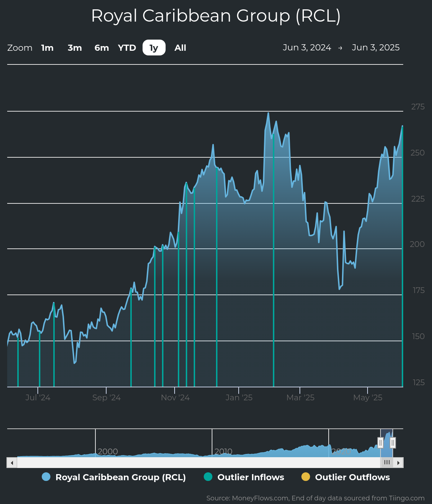Click the 2010 label in navigator

(x=224, y=451)
